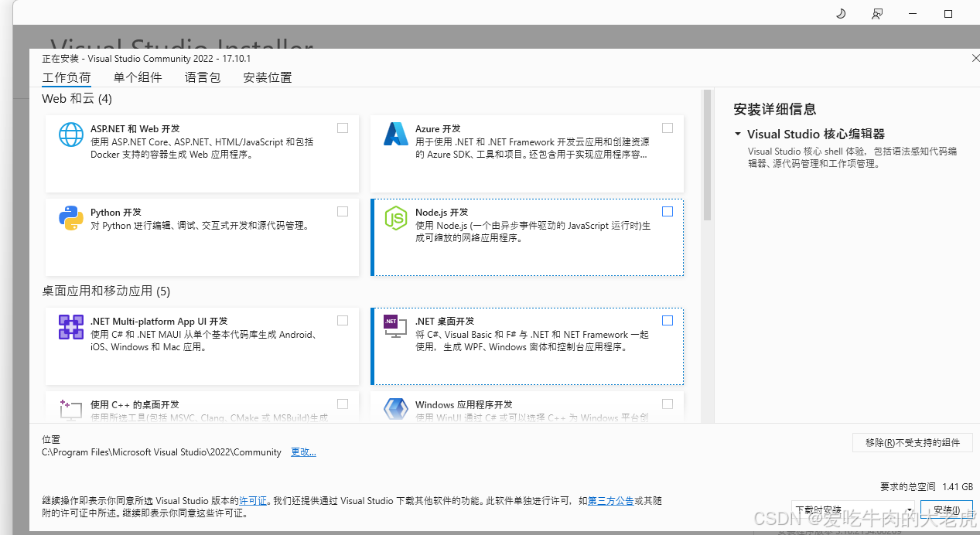Click the Node.js hexagon icon
Screen dimensions: 980x535
(x=396, y=219)
